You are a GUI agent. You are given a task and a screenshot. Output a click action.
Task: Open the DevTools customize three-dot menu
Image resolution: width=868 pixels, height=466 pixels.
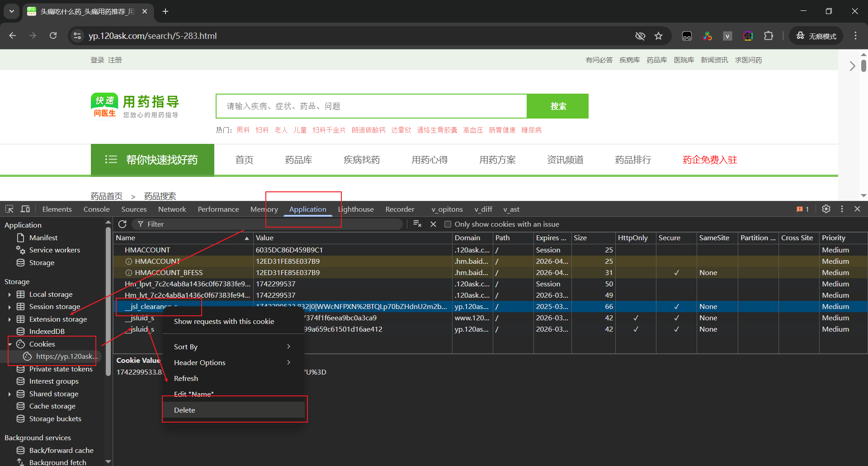coord(842,209)
